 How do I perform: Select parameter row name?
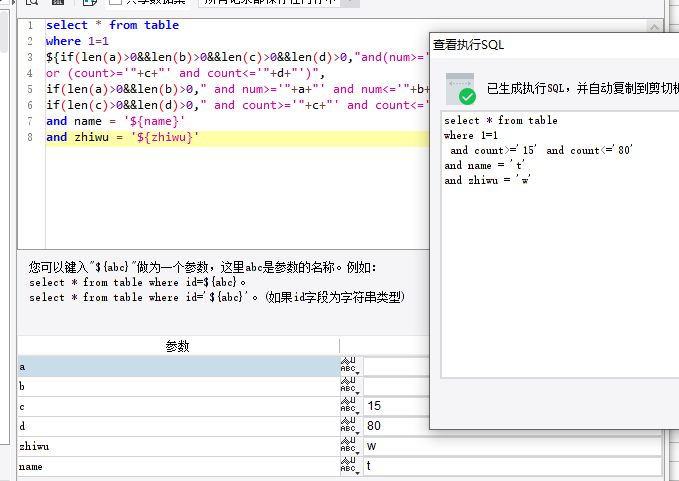[x=179, y=466]
